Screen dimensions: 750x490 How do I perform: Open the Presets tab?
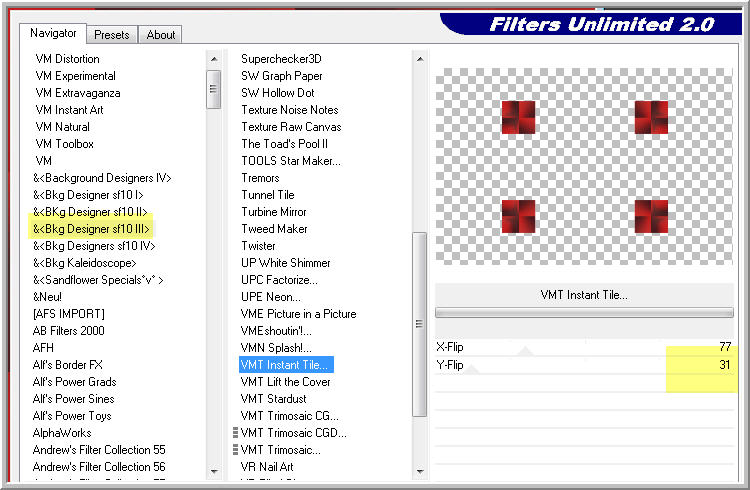click(x=111, y=35)
